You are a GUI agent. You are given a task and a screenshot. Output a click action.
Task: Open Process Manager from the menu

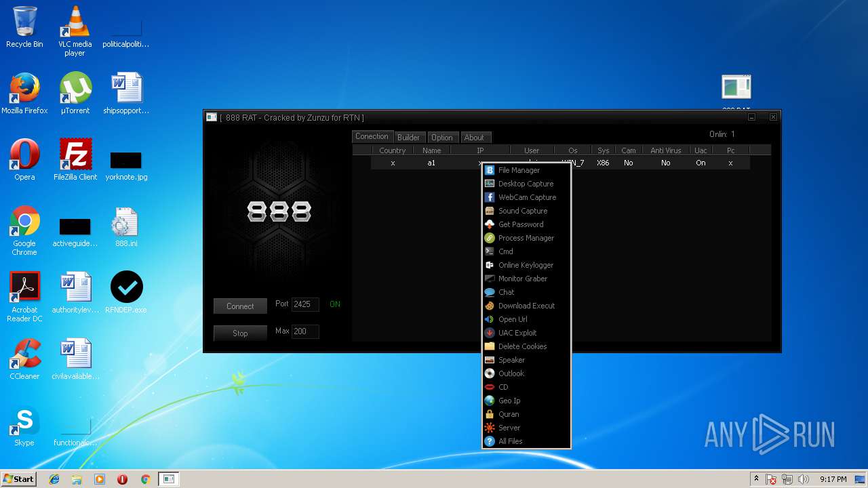tap(526, 238)
